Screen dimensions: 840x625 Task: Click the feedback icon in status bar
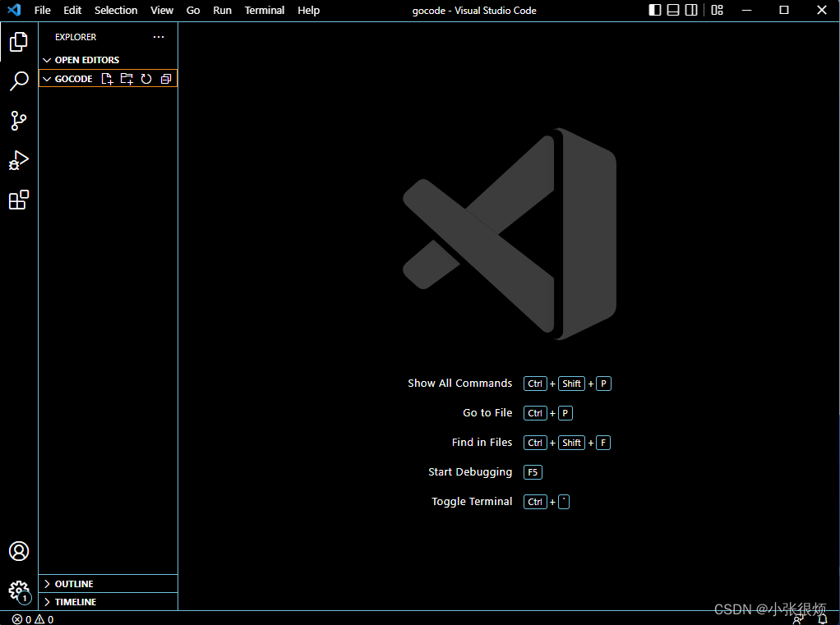pyautogui.click(x=798, y=619)
